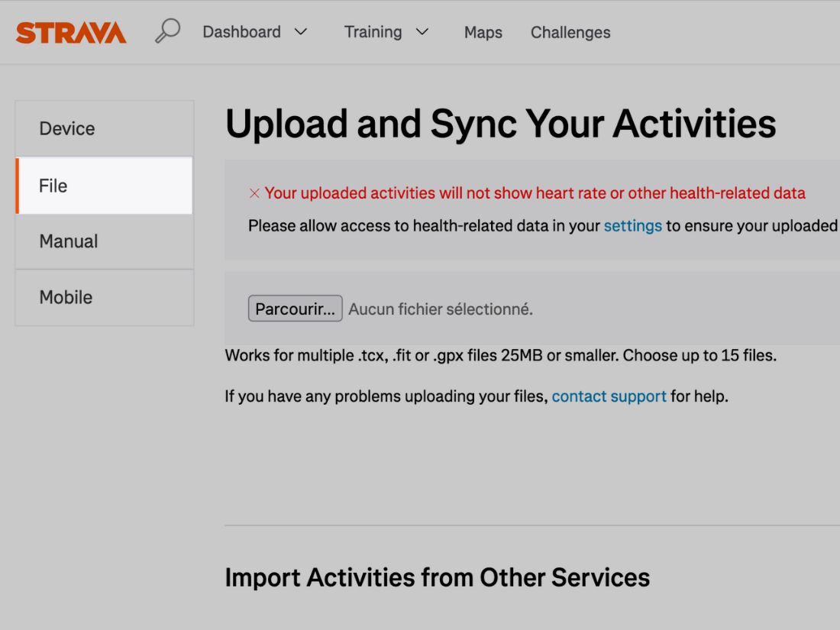Open the Challenges page
The height and width of the screenshot is (630, 840).
(570, 32)
